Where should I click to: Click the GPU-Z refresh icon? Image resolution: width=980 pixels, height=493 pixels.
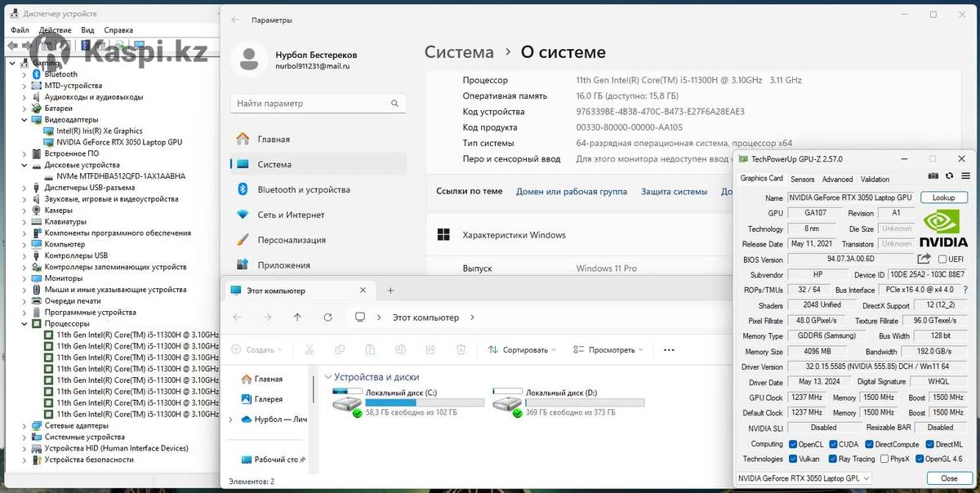950,175
